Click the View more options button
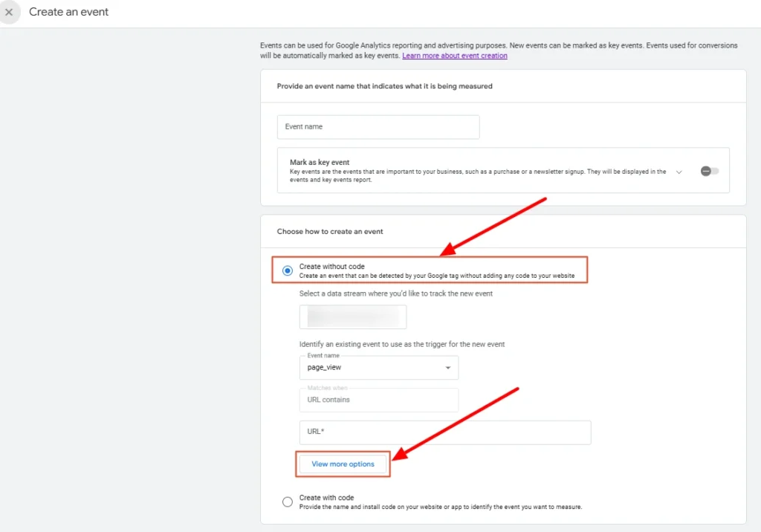761x532 pixels. [343, 464]
